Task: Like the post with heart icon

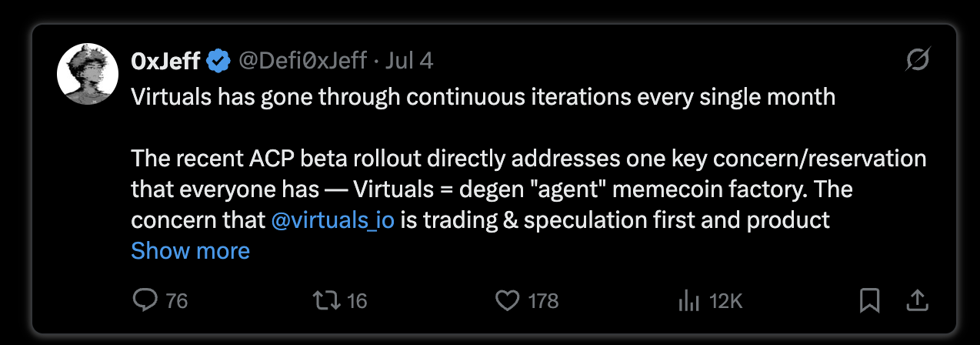Action: pos(507,300)
